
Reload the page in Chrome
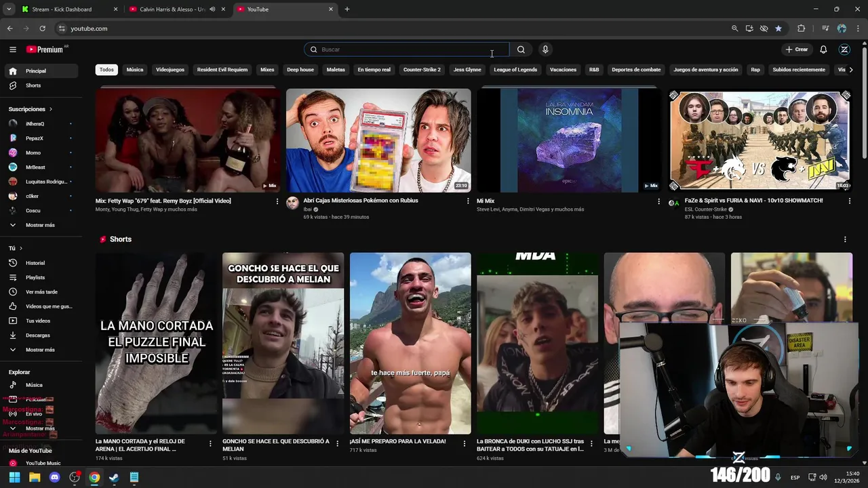pyautogui.click(x=42, y=28)
